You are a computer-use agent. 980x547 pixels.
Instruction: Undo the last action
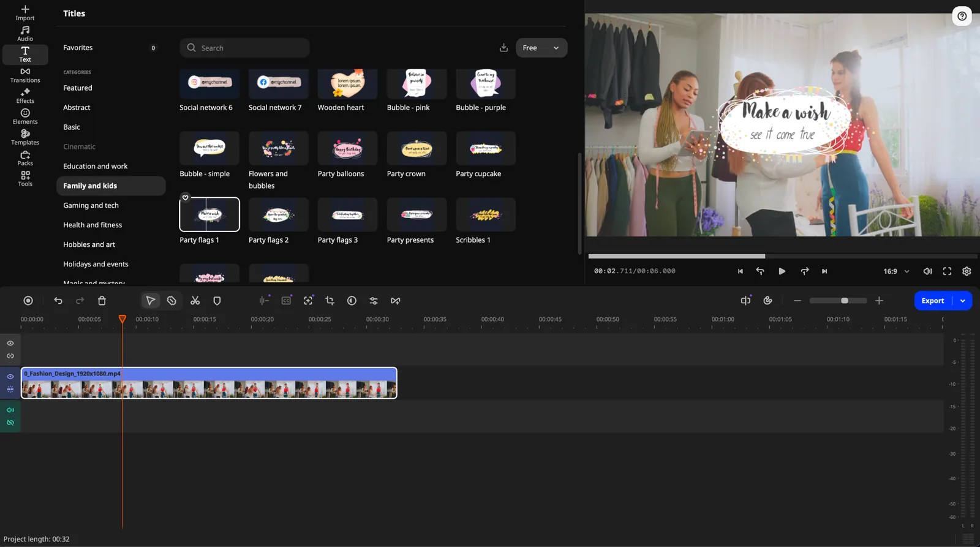point(58,301)
